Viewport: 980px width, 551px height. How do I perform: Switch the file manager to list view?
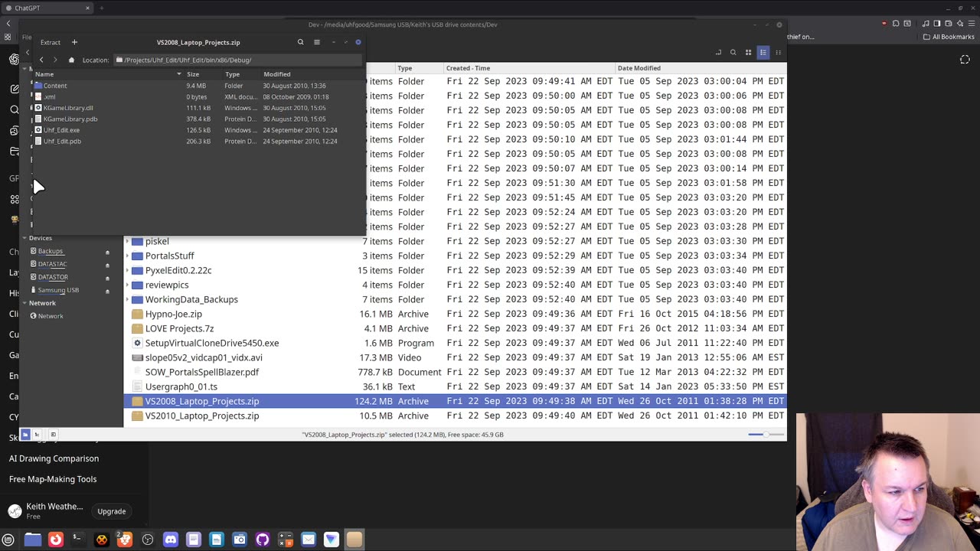coord(763,52)
